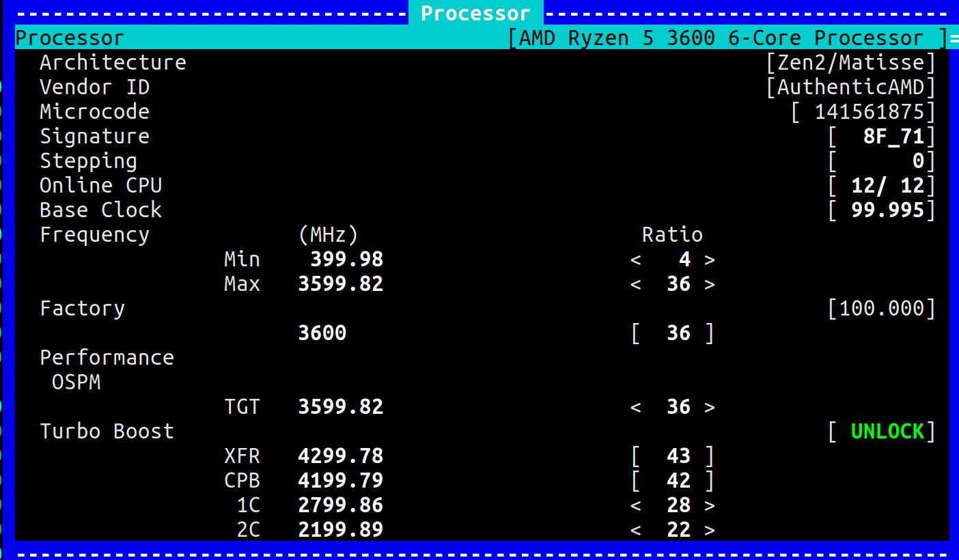Click the Processor window title
The width and height of the screenshot is (959, 560).
tap(475, 13)
